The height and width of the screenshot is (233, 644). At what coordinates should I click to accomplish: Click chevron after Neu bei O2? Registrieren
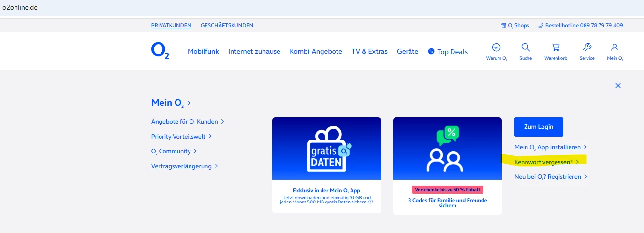(x=585, y=177)
